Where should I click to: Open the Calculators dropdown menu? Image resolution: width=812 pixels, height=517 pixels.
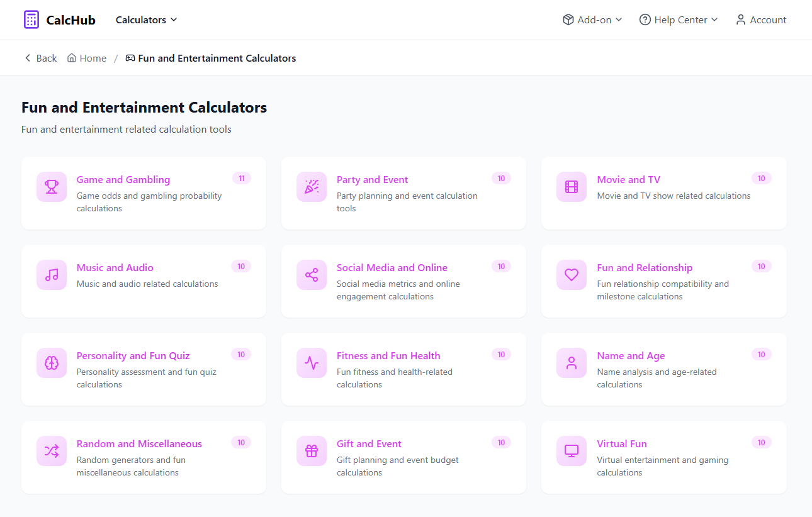coord(147,19)
